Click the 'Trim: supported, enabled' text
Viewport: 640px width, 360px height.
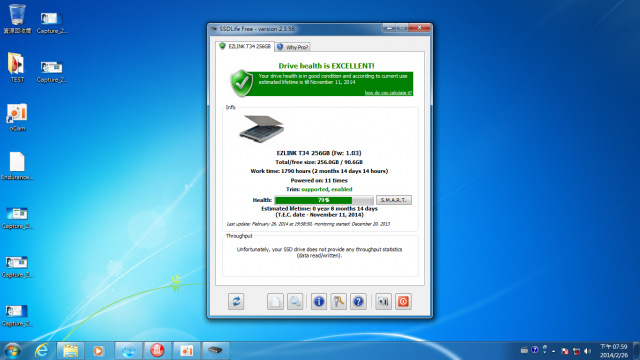click(x=319, y=189)
